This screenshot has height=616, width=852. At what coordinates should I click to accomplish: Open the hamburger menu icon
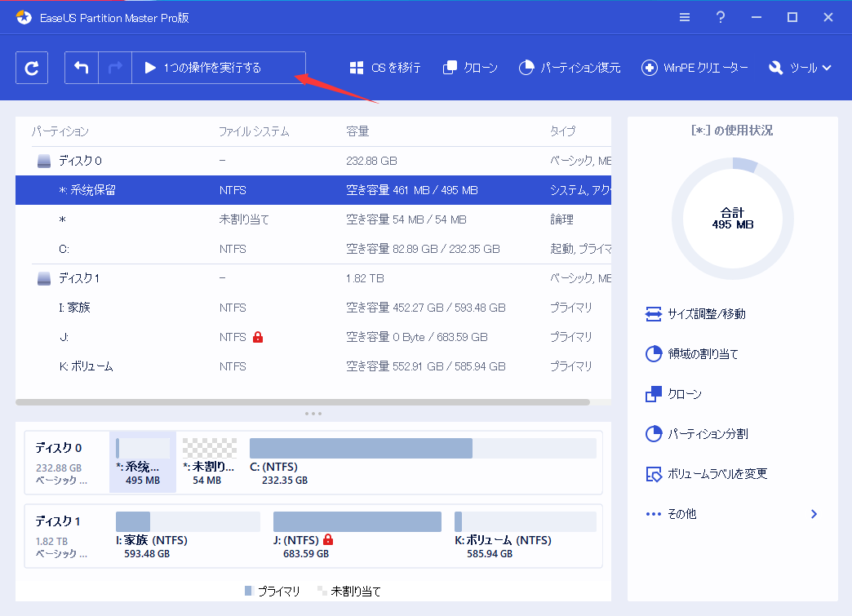[685, 17]
